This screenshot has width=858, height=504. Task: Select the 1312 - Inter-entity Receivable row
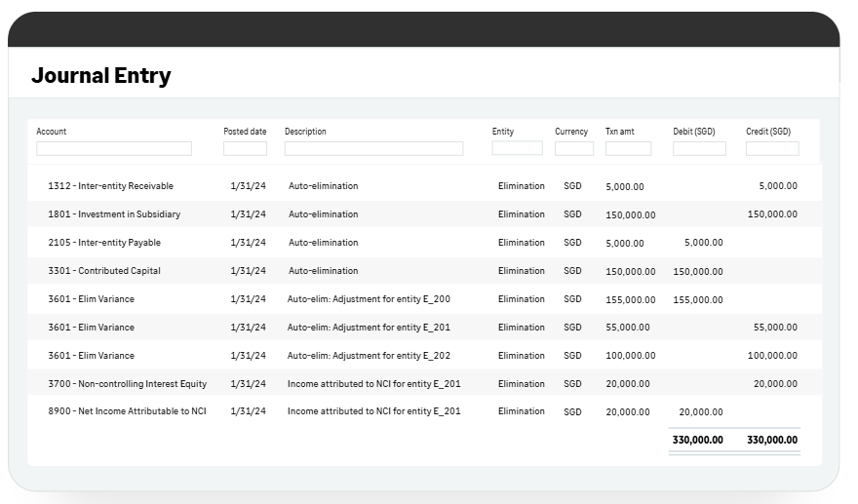[x=425, y=186]
